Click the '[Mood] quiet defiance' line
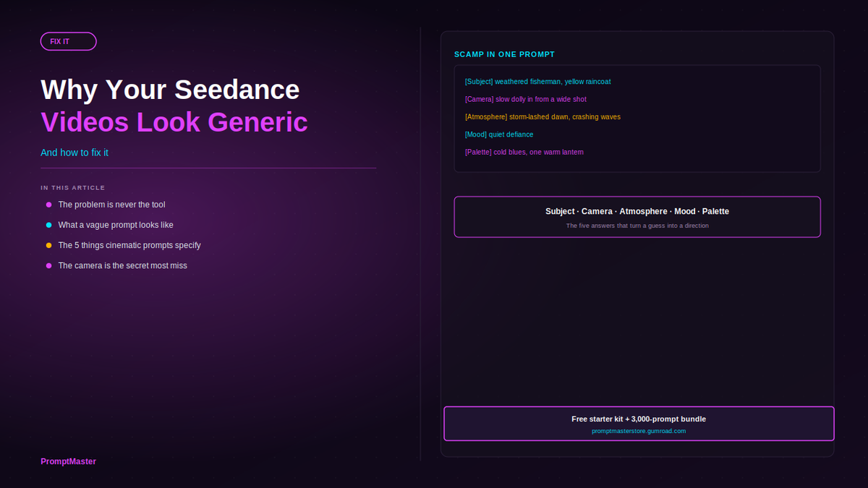Screen dimensions: 868x488 click(499, 134)
